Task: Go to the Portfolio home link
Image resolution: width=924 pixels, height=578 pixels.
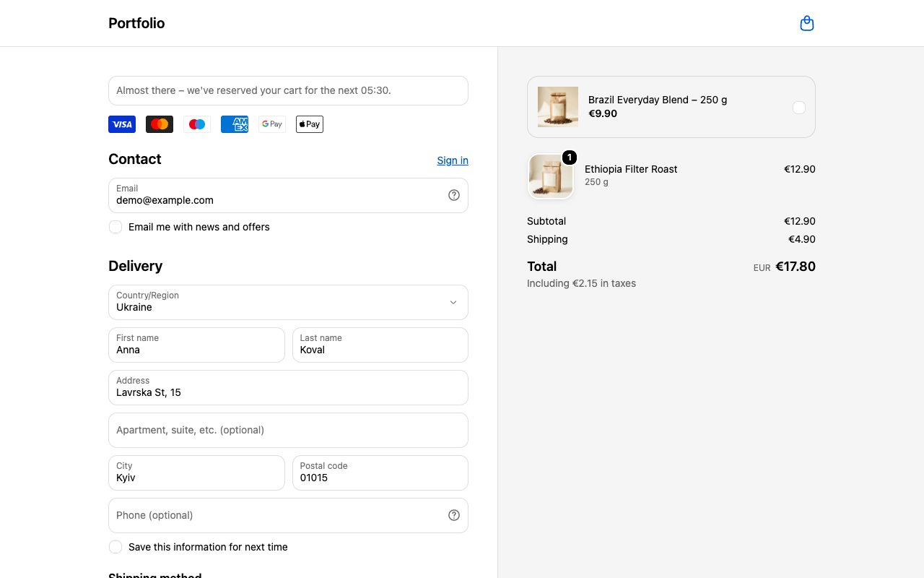Action: (136, 23)
